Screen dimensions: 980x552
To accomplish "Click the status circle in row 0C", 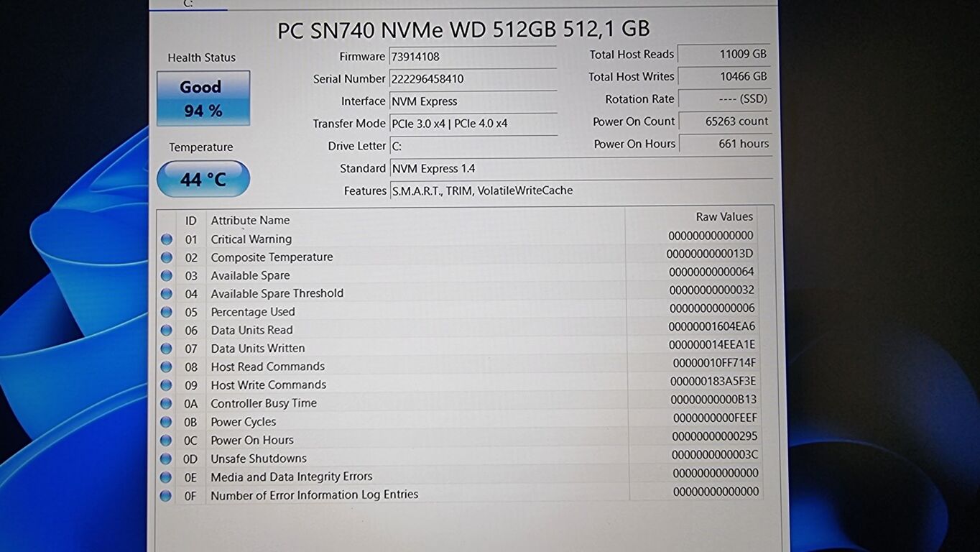I will click(167, 440).
